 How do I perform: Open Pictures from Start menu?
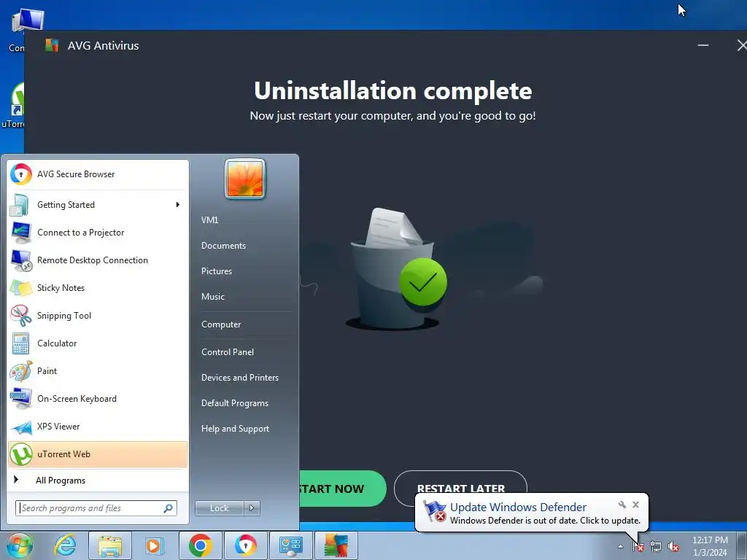(216, 271)
